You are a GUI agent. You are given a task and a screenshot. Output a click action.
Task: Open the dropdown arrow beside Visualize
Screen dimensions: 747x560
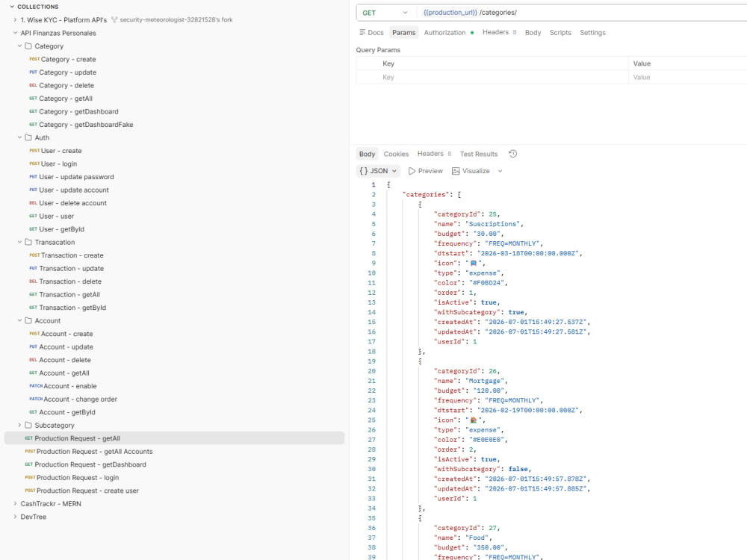(x=500, y=171)
